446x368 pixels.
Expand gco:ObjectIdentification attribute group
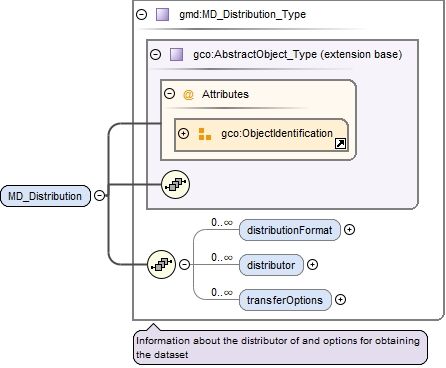pyautogui.click(x=183, y=133)
